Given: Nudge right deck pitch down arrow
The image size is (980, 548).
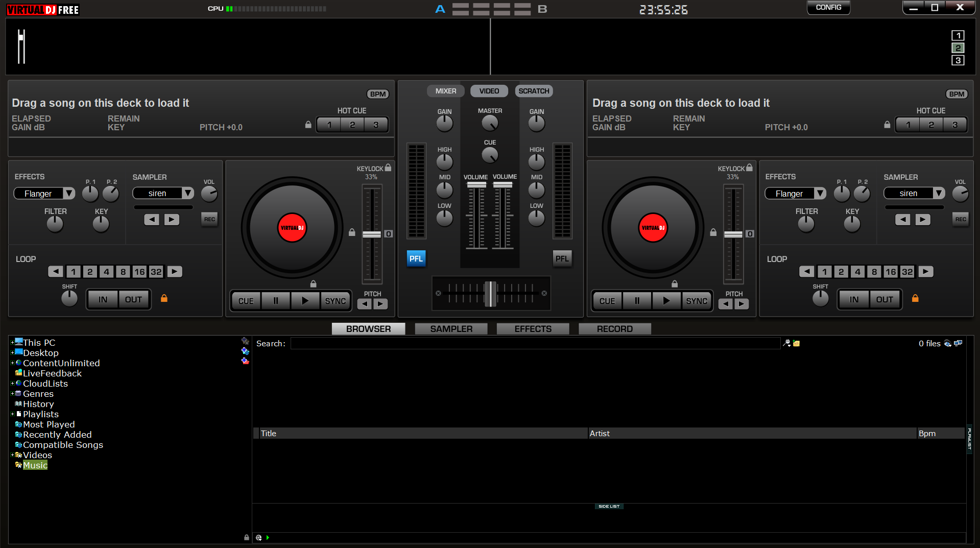Looking at the screenshot, I should pos(726,304).
